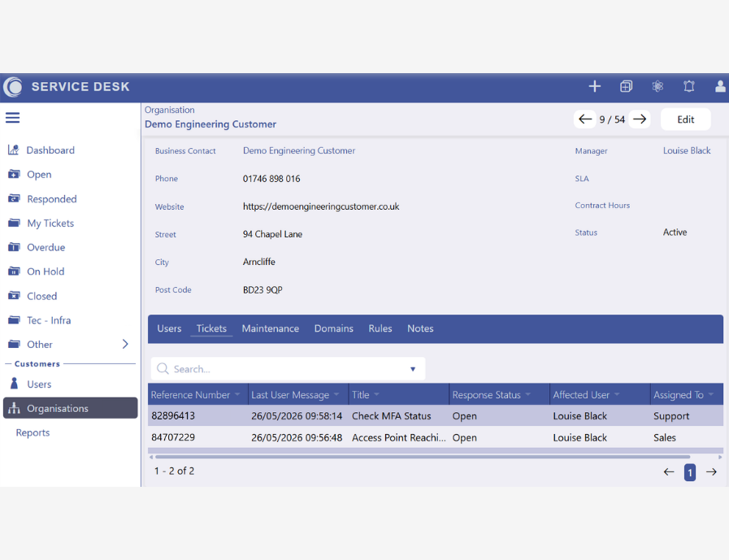Open My Tickets menu item

[50, 224]
